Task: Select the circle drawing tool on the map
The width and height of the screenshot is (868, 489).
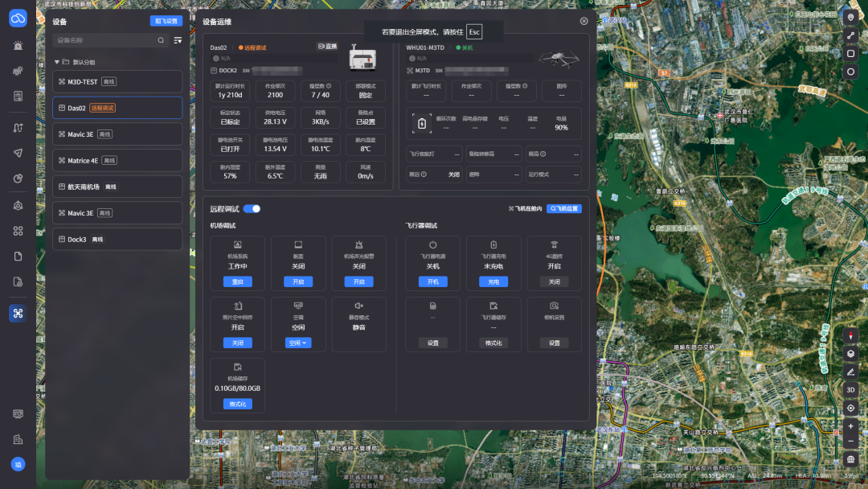Action: click(x=851, y=72)
